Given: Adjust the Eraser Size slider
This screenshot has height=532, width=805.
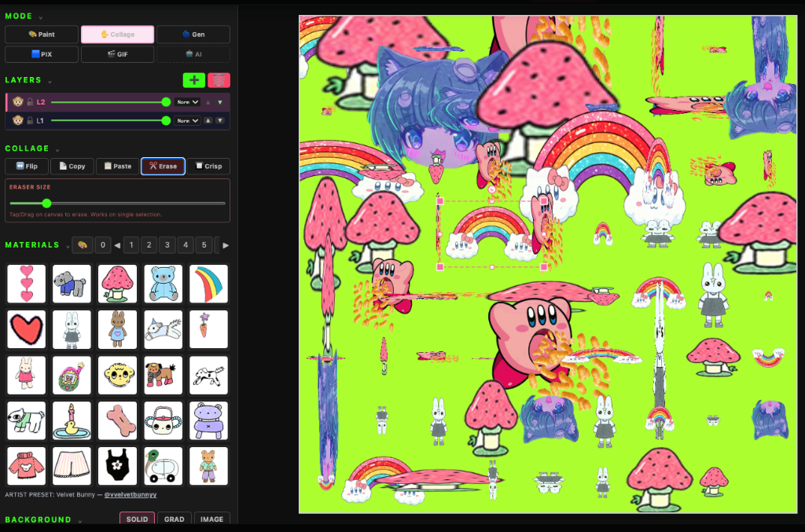Looking at the screenshot, I should coord(47,203).
